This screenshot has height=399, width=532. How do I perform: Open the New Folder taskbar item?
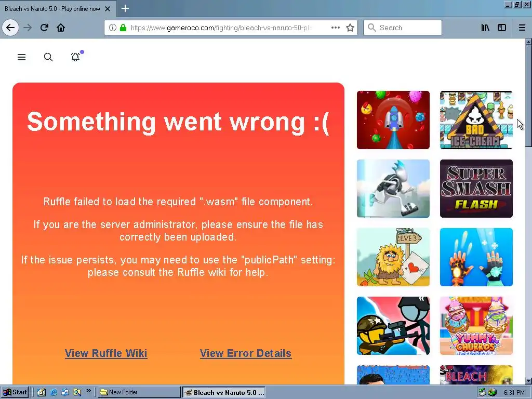tap(139, 392)
